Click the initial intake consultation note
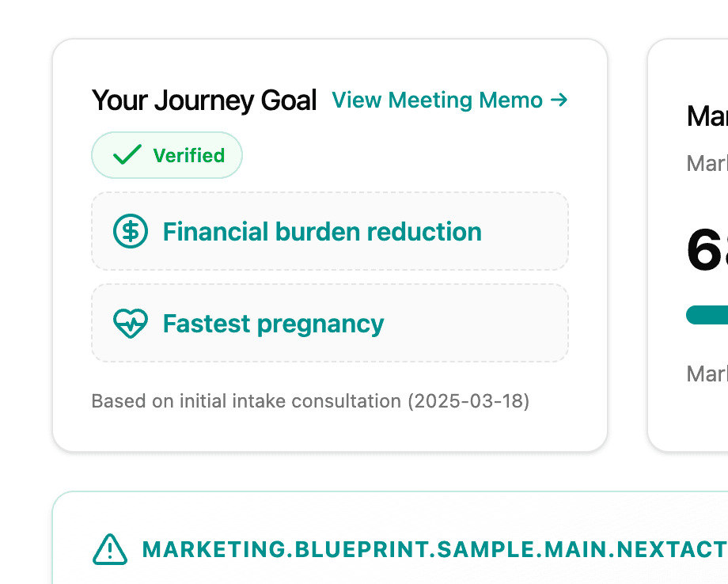728x584 pixels. click(x=246, y=401)
